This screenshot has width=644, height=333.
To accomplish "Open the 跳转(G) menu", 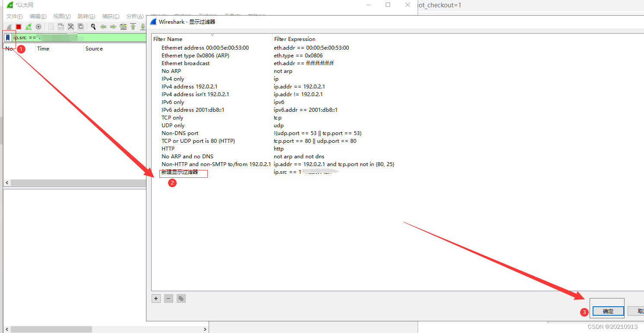I will coord(86,16).
